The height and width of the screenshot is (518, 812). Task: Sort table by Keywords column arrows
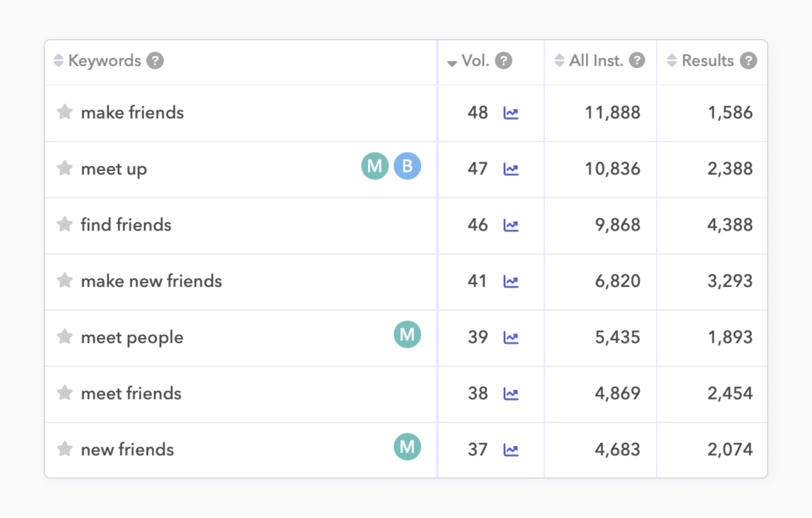(58, 61)
